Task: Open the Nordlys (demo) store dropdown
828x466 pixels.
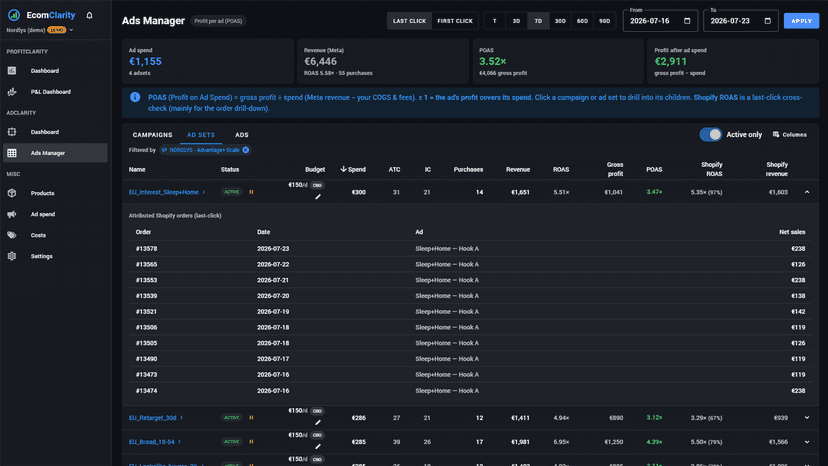Action: [40, 30]
